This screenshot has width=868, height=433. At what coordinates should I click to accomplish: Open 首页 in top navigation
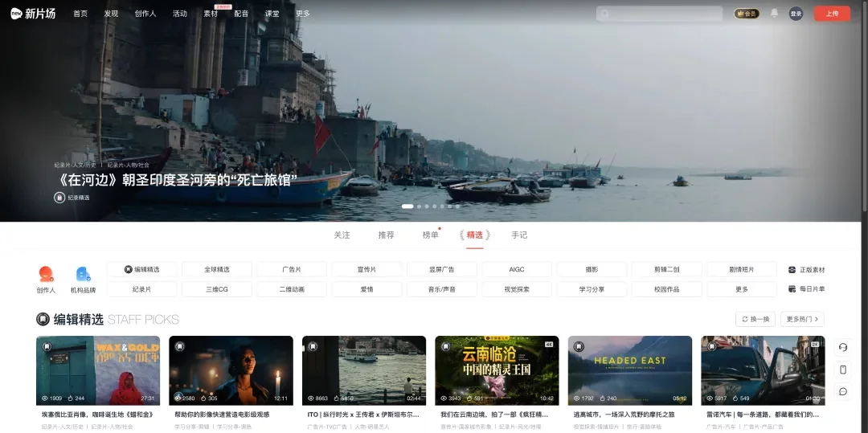click(80, 14)
